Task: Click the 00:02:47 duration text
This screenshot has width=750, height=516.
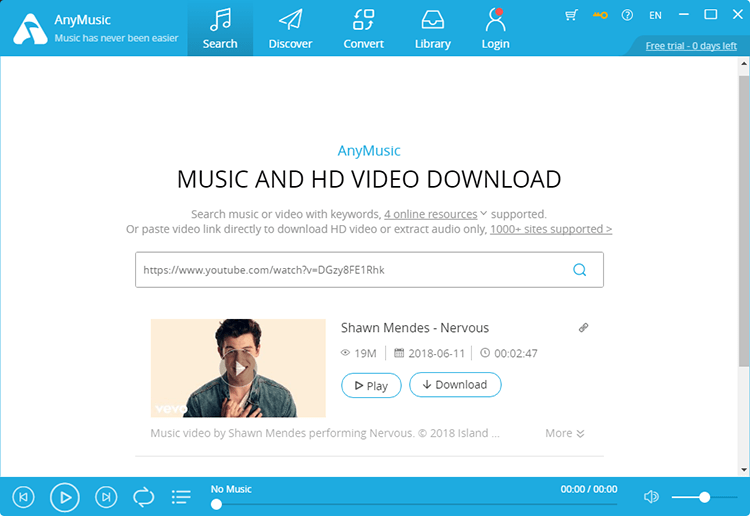Action: (516, 353)
